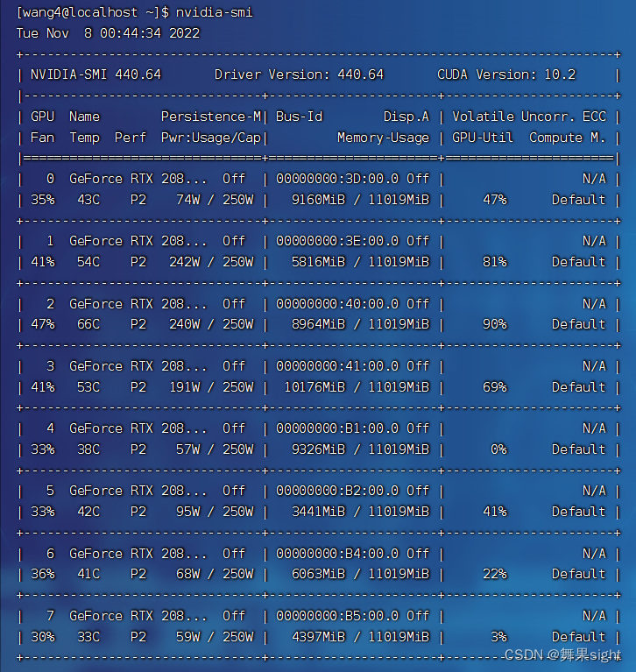The width and height of the screenshot is (636, 672).
Task: Click memory usage value 6063MiB
Action: (x=318, y=574)
